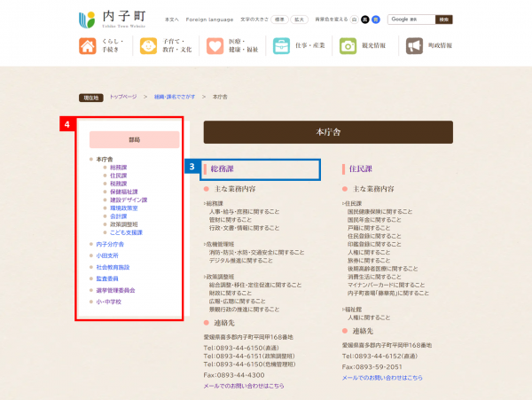Open the briefcase 仕事・産業 icon

tap(282, 46)
